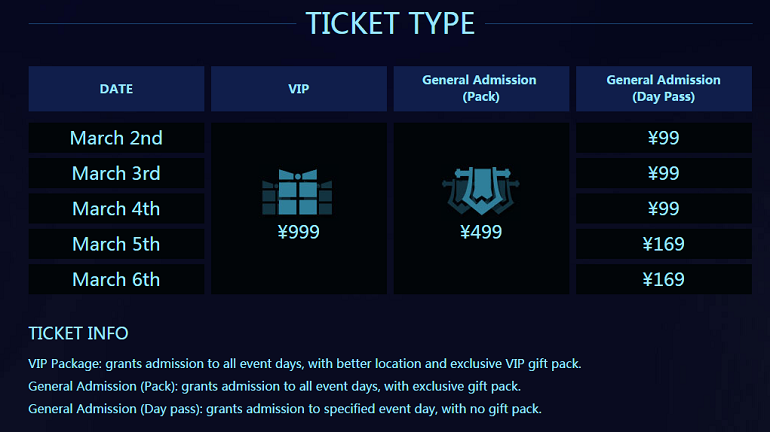Viewport: 770px width, 432px height.
Task: Select the ¥499 General Admission Pack price
Action: click(x=481, y=232)
